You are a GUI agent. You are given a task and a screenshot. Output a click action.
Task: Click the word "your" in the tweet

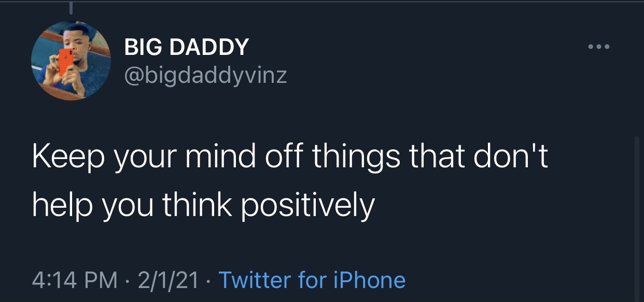pos(139,156)
